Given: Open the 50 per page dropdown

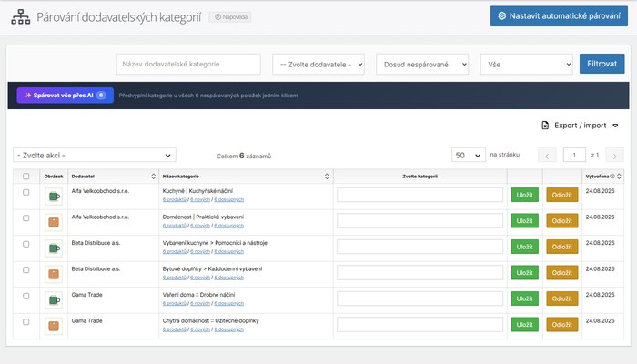Looking at the screenshot, I should [x=469, y=155].
